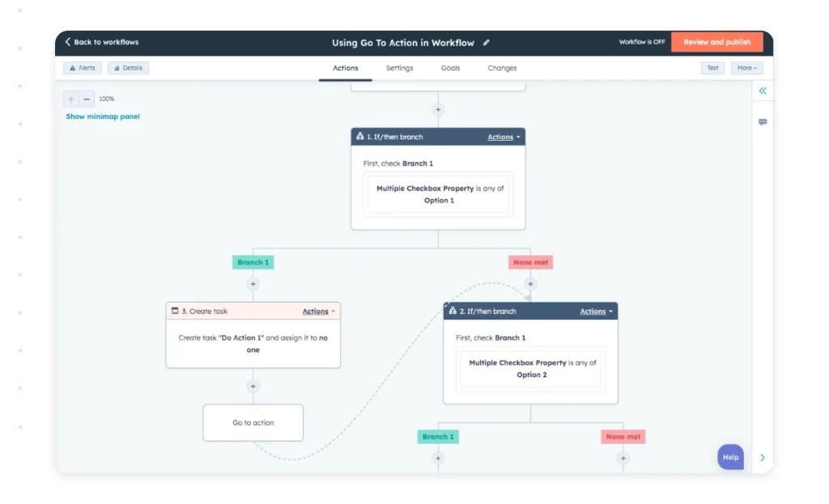The image size is (829, 504).
Task: Click the zoom in plus icon
Action: point(71,99)
